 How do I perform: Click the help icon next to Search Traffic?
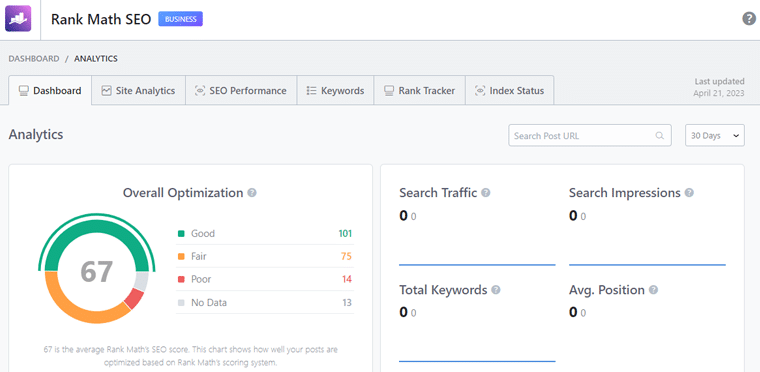[x=486, y=193]
